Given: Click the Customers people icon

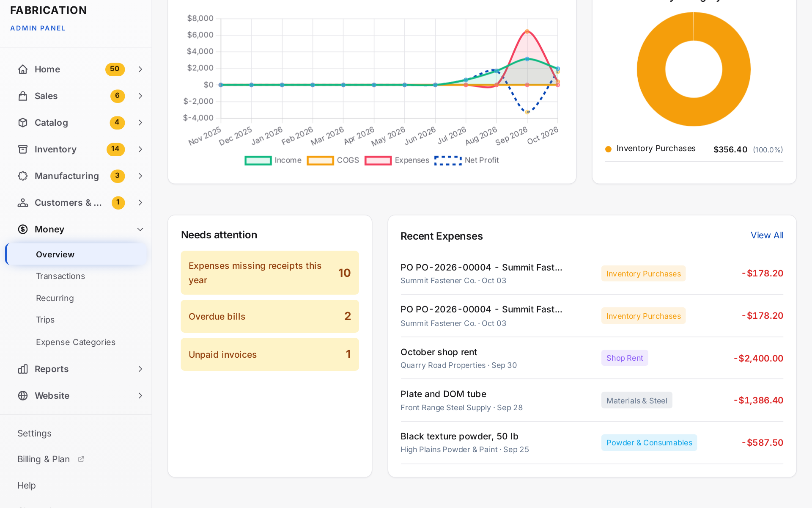Looking at the screenshot, I should click(23, 202).
